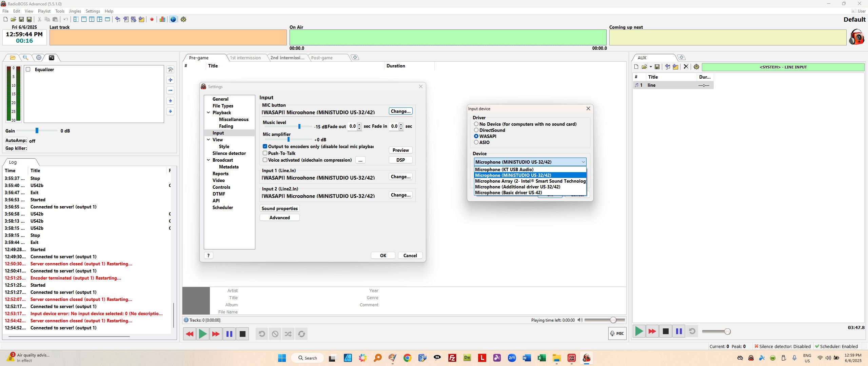The height and width of the screenshot is (366, 868).
Task: Toggle broadcasting with the globe icon
Action: [173, 19]
